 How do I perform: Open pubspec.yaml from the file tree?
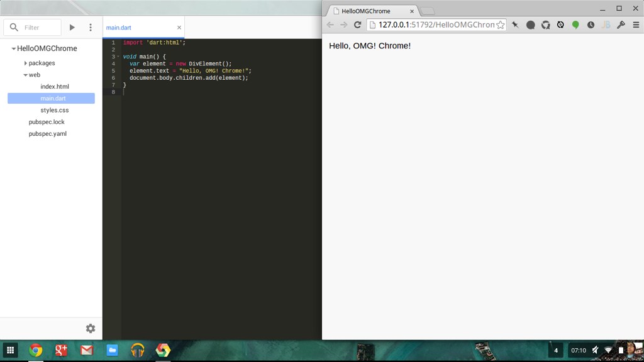click(47, 134)
